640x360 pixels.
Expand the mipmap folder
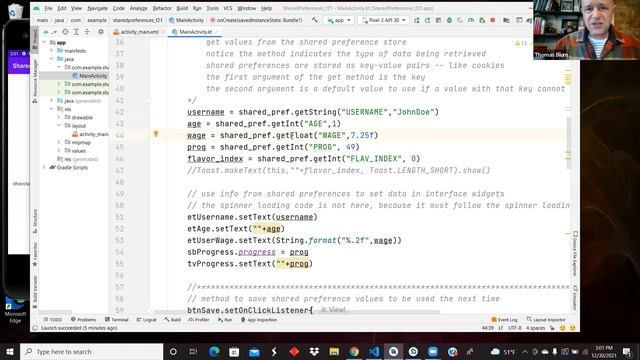[x=59, y=142]
